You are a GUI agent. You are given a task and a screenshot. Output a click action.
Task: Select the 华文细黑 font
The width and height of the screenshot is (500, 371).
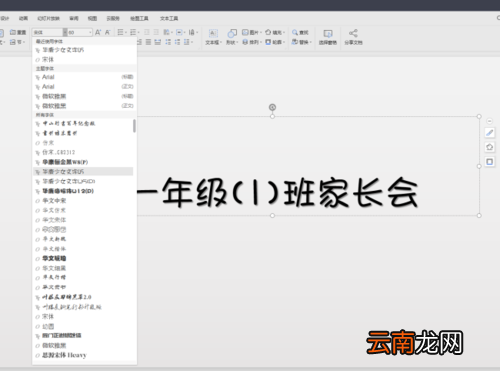(x=83, y=268)
